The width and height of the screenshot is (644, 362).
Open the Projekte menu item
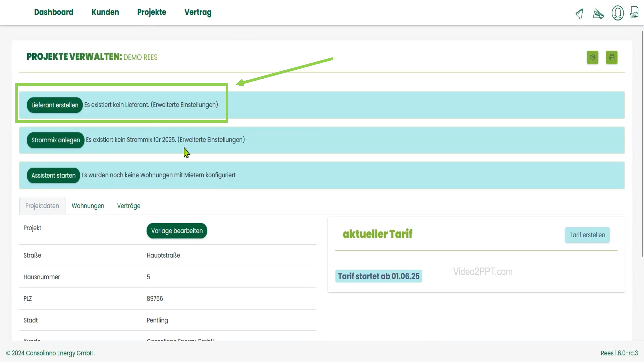[151, 12]
